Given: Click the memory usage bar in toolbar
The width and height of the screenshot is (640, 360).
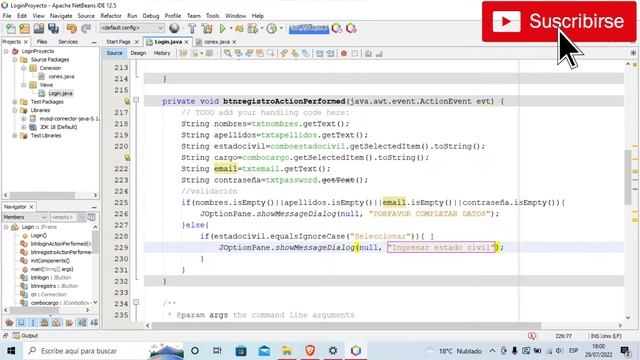Looking at the screenshot, I should [309, 28].
